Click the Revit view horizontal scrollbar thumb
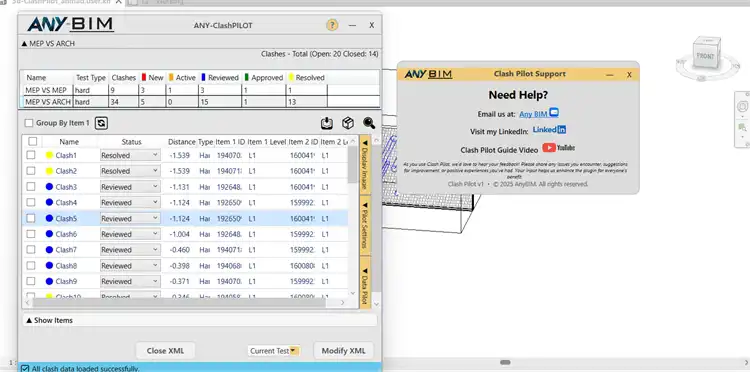Image resolution: width=750 pixels, height=372 pixels. [505, 362]
